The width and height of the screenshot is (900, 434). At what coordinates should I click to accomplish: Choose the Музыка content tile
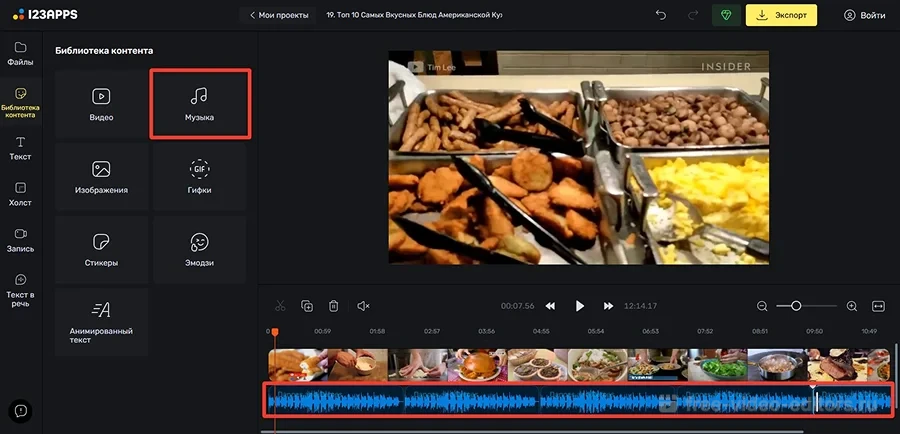(200, 104)
